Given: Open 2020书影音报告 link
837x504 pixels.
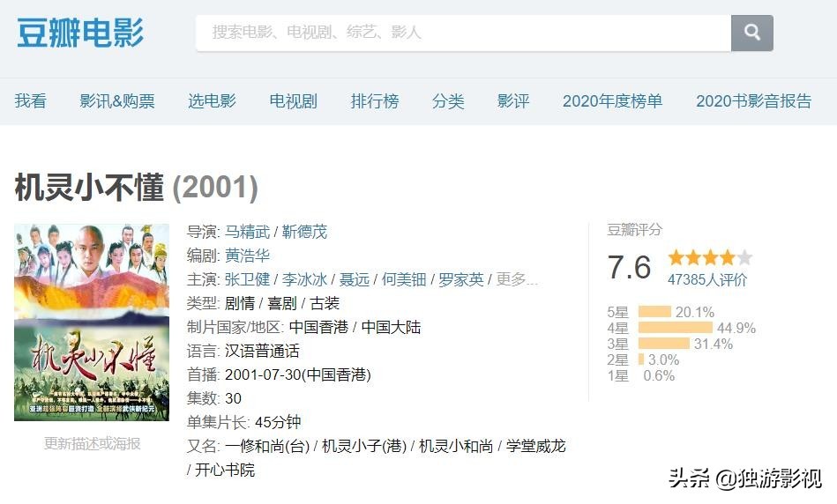Looking at the screenshot, I should tap(753, 101).
